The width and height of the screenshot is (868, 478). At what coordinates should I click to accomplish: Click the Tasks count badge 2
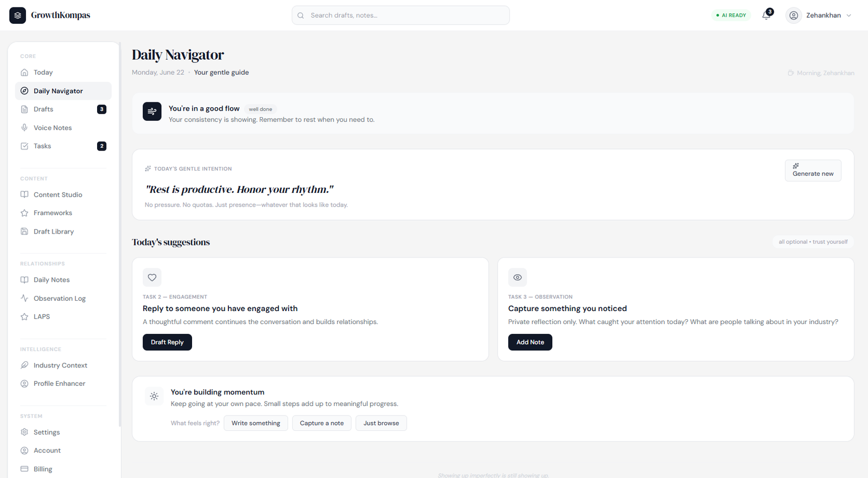tap(101, 146)
